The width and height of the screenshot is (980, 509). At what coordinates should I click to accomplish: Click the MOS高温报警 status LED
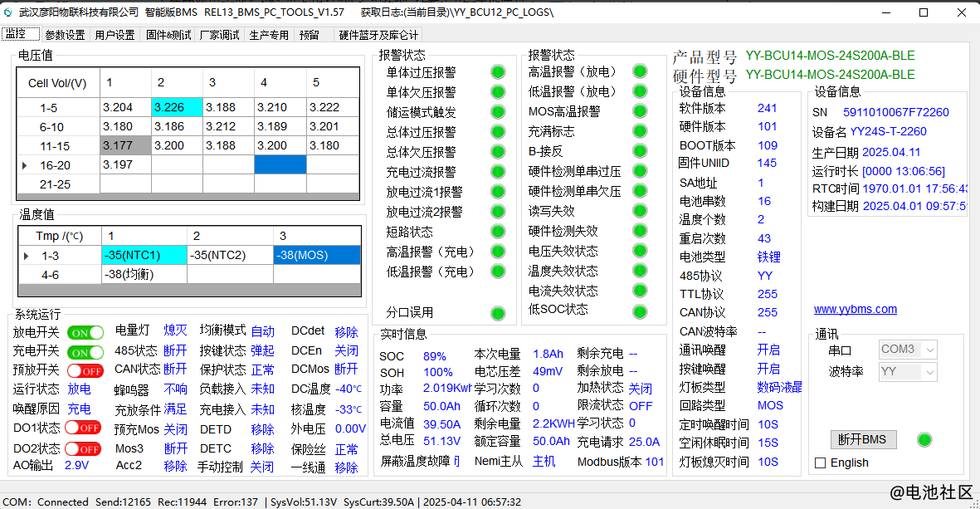pyautogui.click(x=640, y=111)
